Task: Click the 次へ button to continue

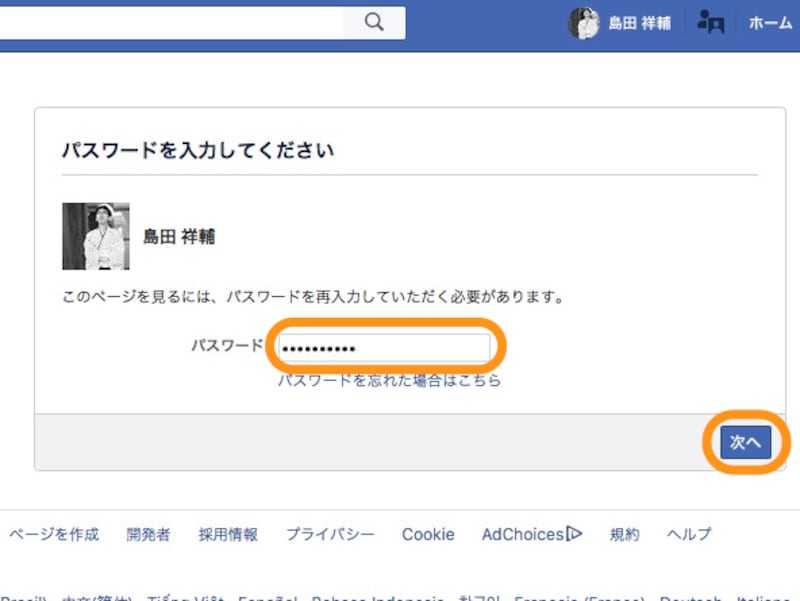Action: click(x=746, y=441)
